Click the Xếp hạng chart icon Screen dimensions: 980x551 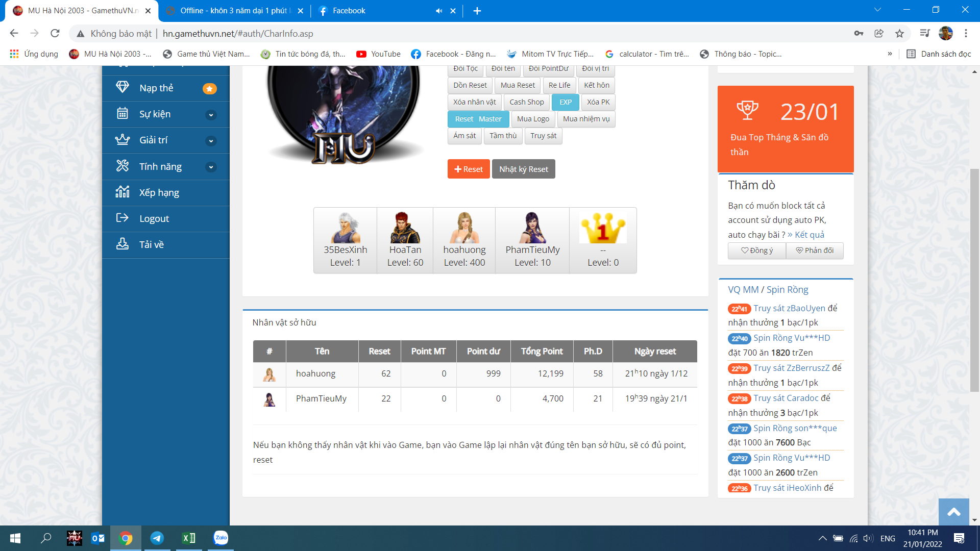pos(122,192)
